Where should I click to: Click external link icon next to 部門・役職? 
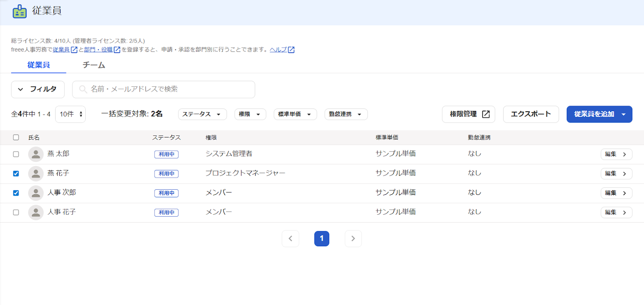click(x=117, y=50)
